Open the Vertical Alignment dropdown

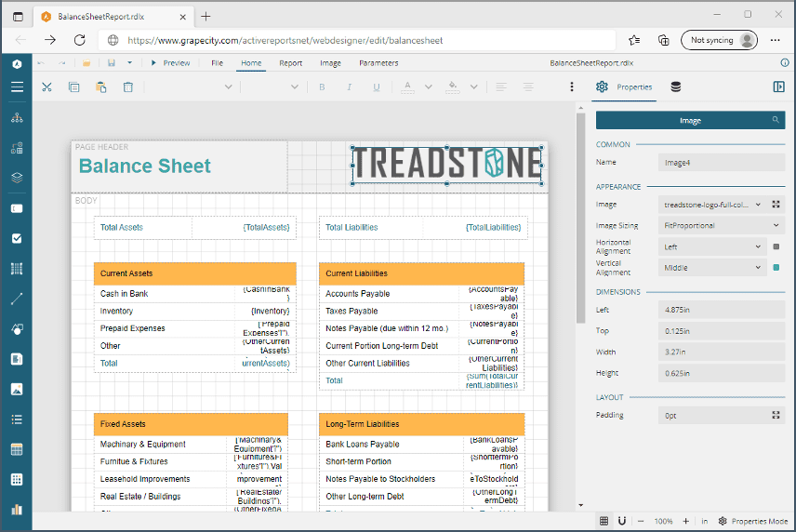tap(712, 268)
